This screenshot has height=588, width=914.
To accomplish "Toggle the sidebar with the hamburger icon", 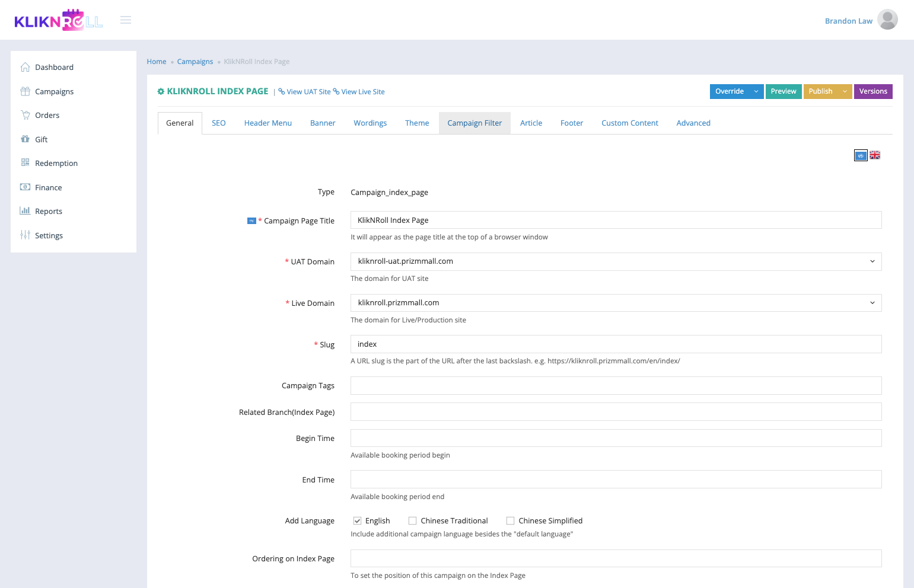I will [x=126, y=20].
